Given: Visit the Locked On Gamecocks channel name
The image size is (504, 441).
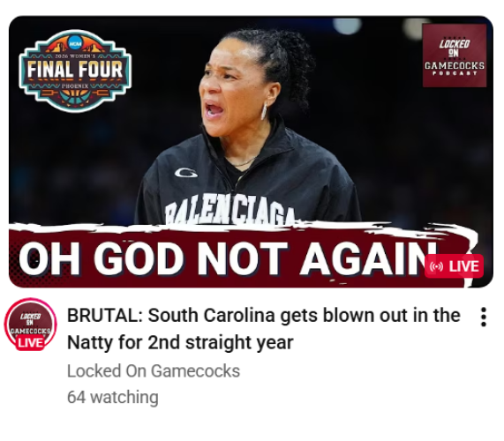Looking at the screenshot, I should (154, 370).
